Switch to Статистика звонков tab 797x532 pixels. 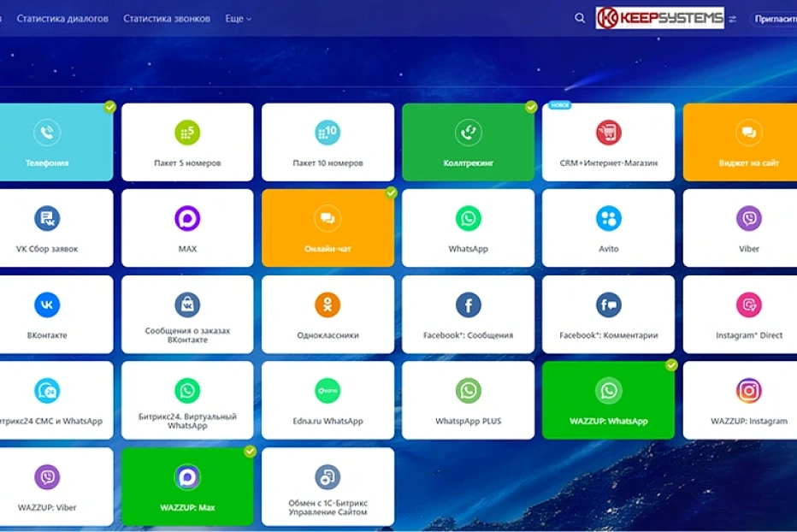(167, 19)
